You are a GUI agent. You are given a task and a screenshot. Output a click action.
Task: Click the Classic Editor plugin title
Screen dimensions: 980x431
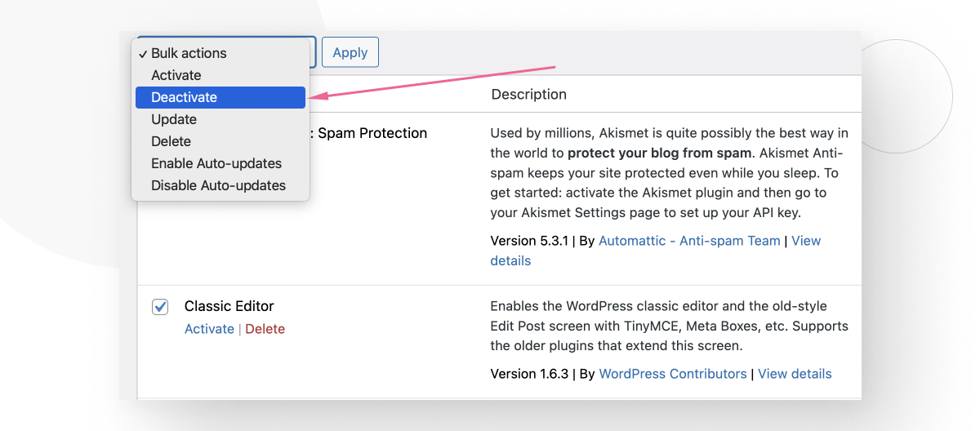click(x=229, y=306)
